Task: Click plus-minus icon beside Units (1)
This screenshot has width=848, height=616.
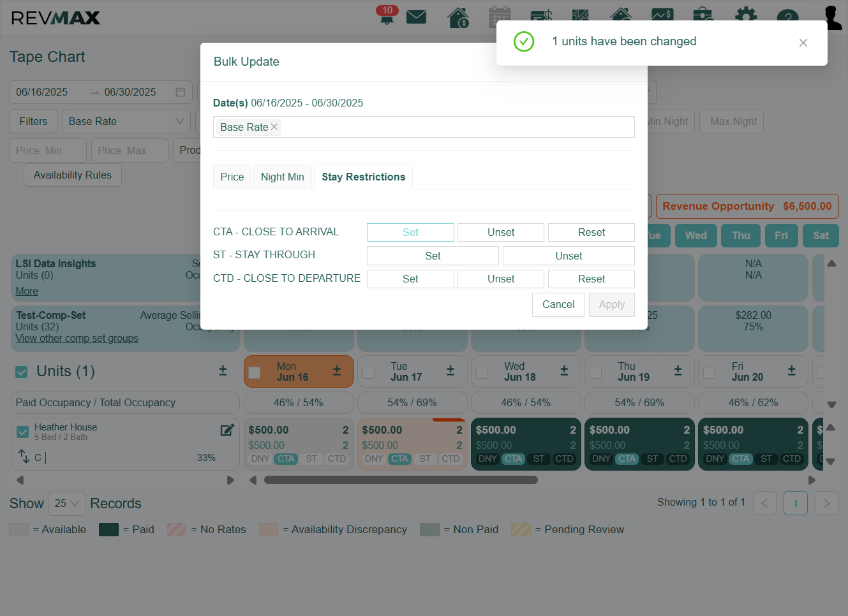Action: [223, 370]
